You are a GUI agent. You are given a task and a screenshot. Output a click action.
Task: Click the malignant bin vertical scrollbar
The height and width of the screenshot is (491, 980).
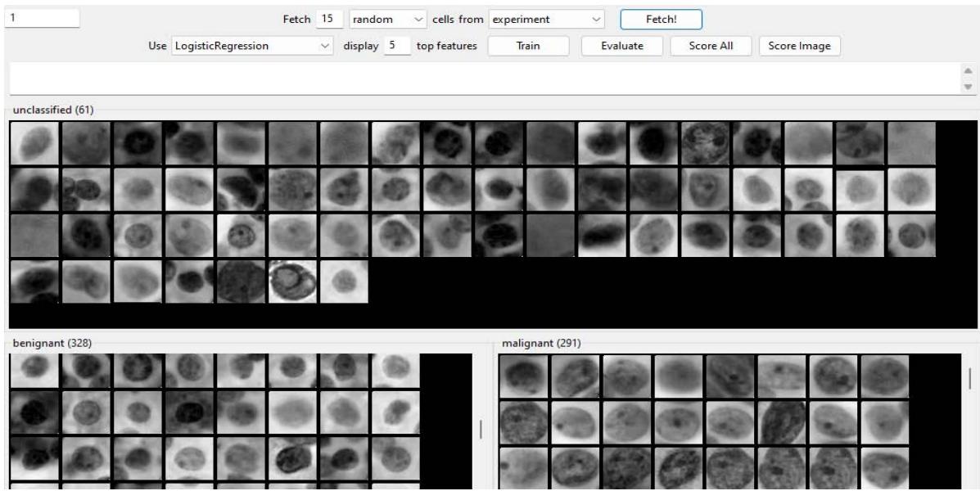coord(971,377)
